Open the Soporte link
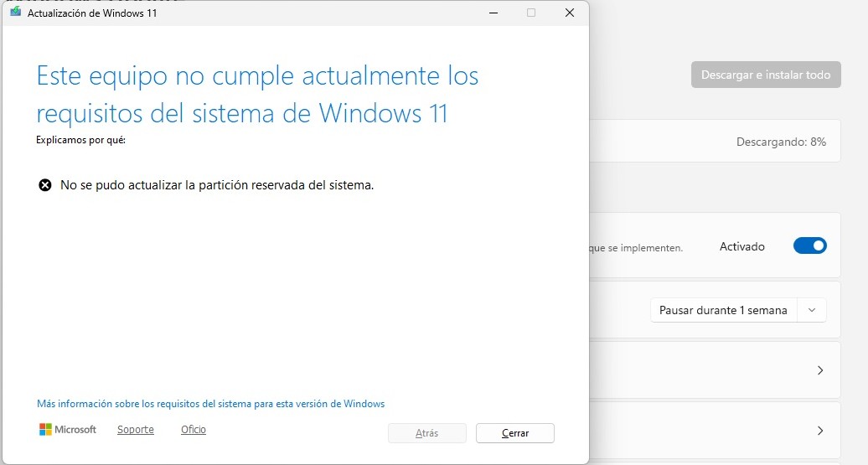868x465 pixels. pos(136,430)
